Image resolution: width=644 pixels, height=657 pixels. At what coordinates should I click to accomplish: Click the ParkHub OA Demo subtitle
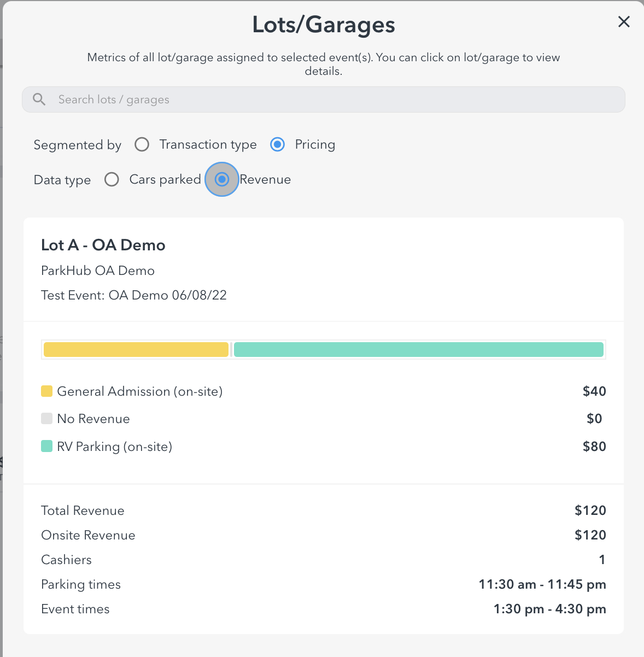click(x=98, y=271)
